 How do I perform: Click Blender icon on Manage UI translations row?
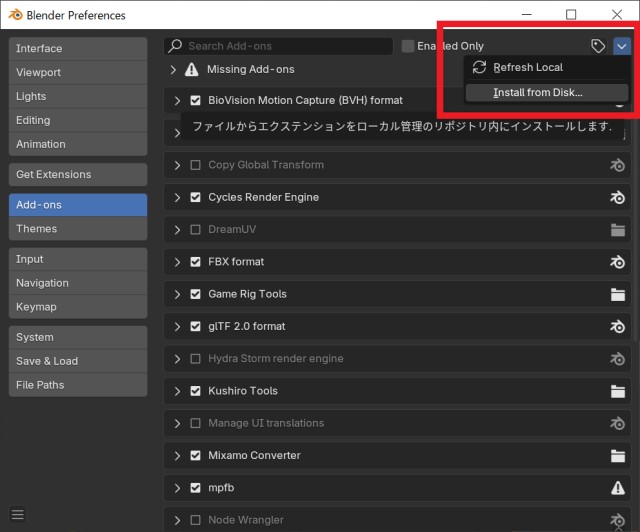618,423
